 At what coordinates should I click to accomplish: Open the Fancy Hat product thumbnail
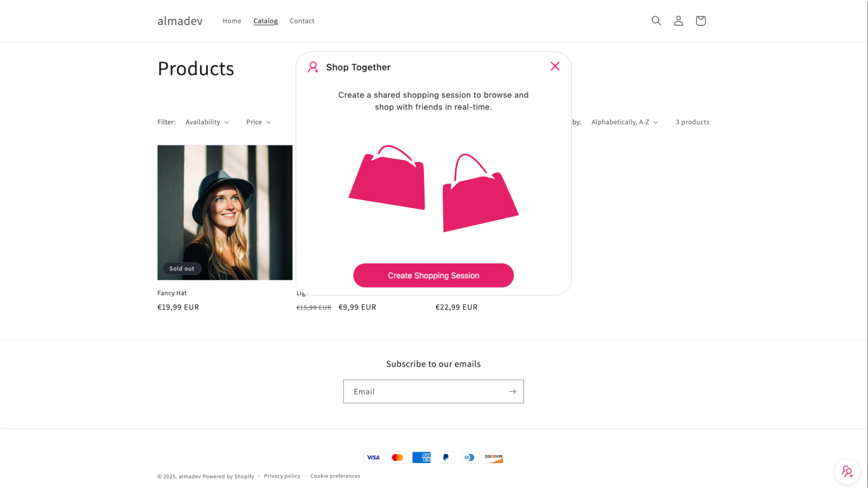pyautogui.click(x=225, y=212)
